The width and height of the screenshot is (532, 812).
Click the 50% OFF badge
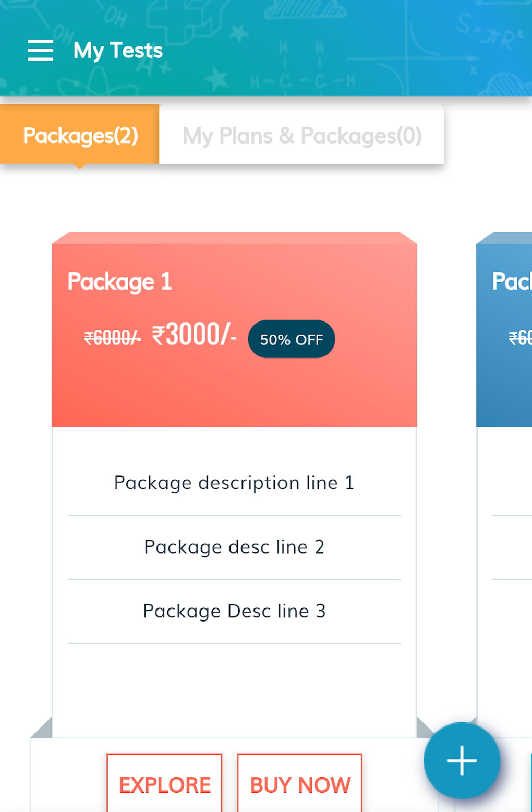tap(292, 339)
